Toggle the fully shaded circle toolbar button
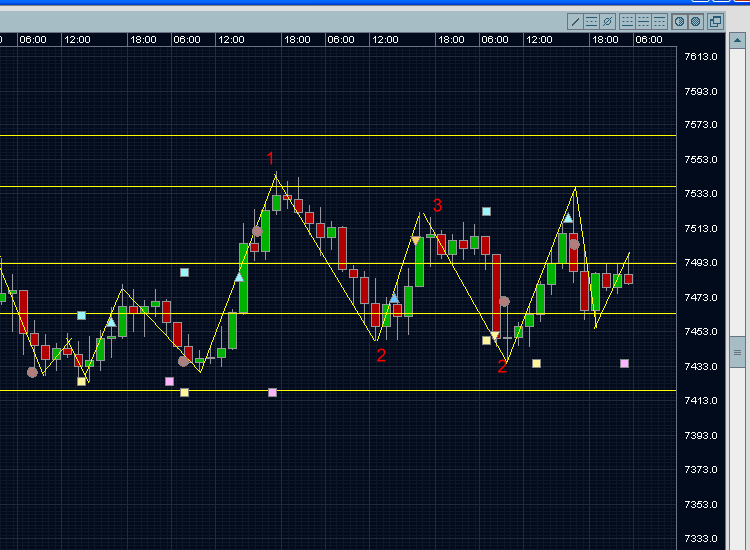 click(695, 21)
